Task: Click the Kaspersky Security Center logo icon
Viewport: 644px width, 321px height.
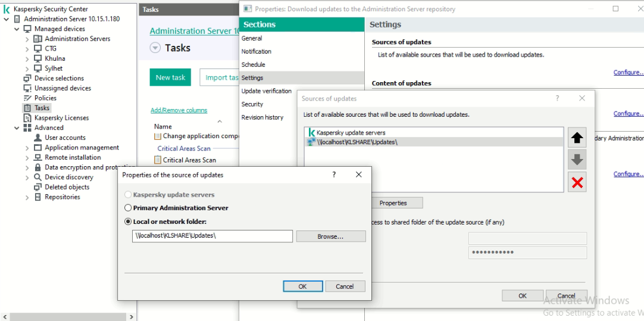Action: [x=7, y=9]
